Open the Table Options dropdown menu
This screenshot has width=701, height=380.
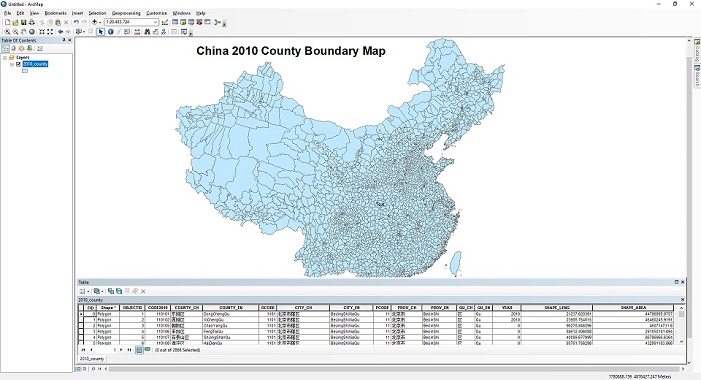[84, 291]
